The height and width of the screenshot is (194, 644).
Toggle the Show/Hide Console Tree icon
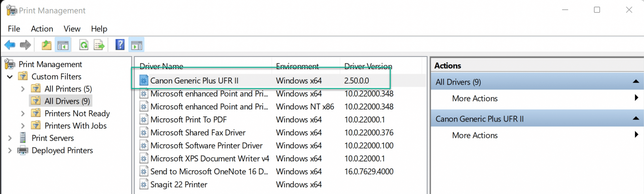(x=63, y=45)
